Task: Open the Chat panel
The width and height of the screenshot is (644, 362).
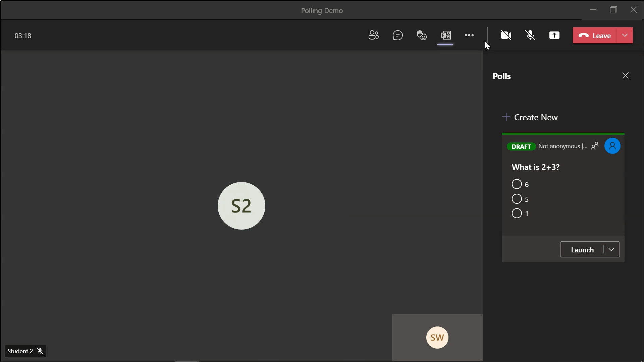Action: 397,35
